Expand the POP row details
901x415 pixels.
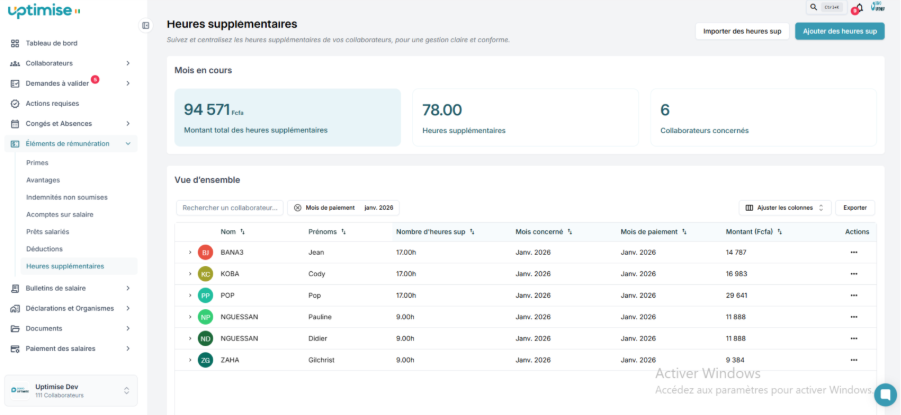189,295
